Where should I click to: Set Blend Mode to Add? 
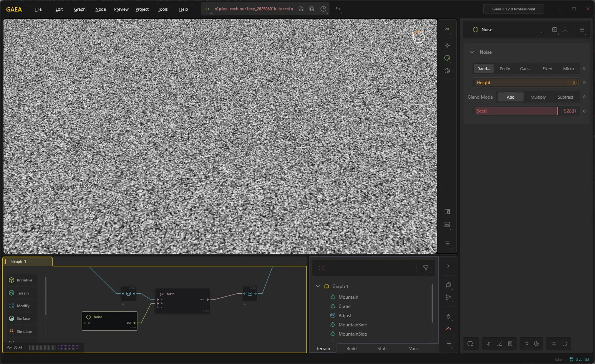pyautogui.click(x=510, y=97)
